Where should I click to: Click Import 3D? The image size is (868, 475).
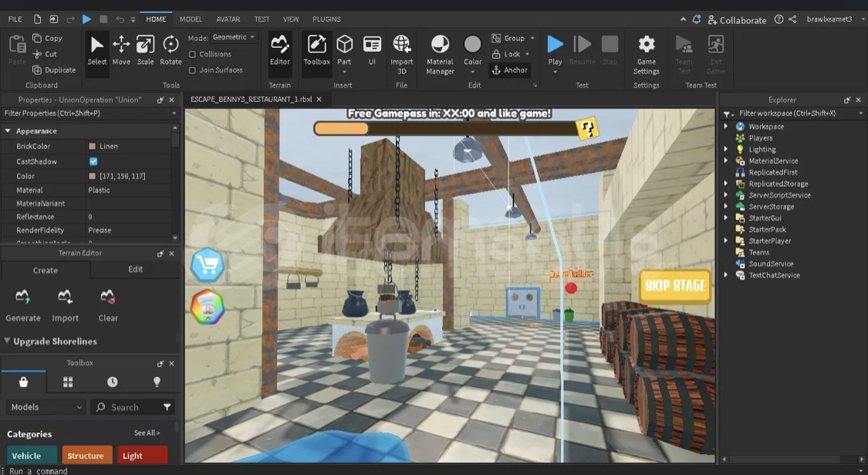click(401, 54)
